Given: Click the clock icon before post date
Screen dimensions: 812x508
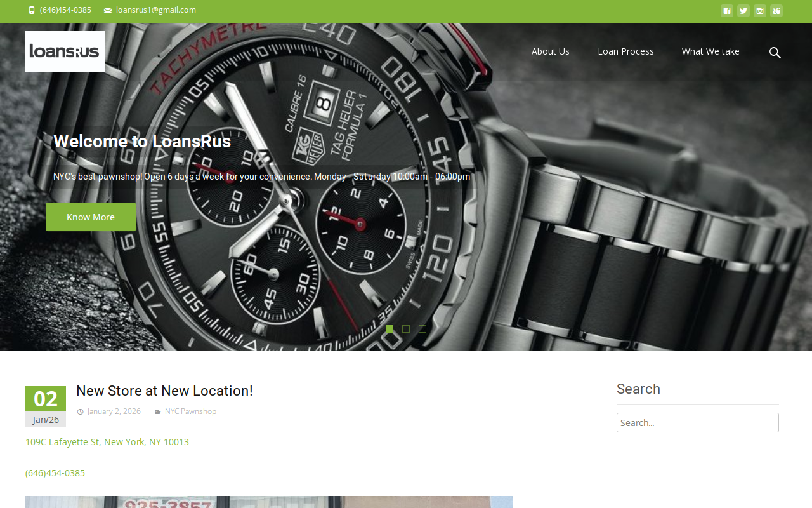Looking at the screenshot, I should (x=81, y=411).
